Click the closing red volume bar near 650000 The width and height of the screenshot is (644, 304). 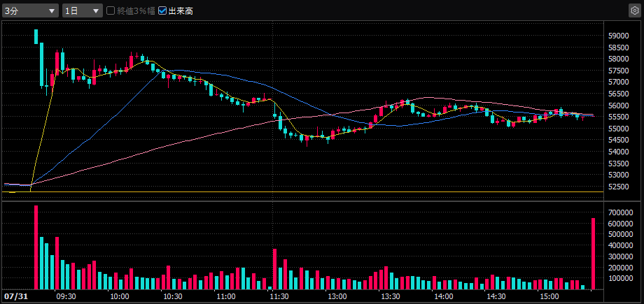(593, 254)
